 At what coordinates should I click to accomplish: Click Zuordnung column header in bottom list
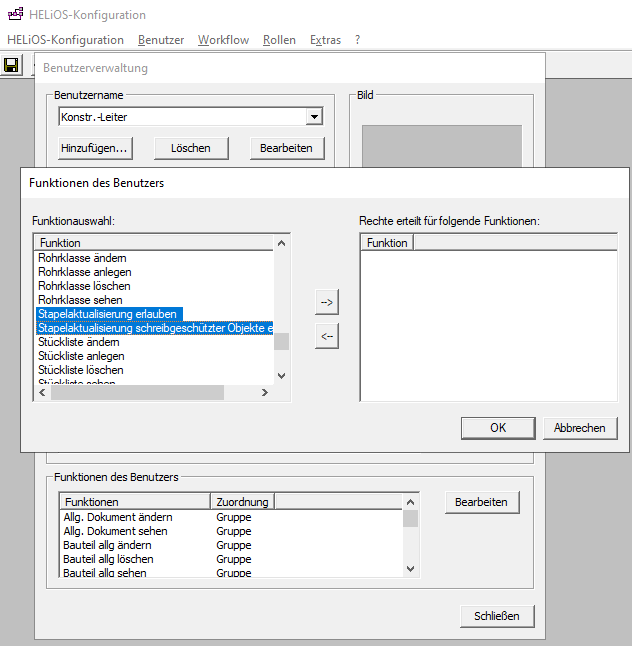[243, 502]
